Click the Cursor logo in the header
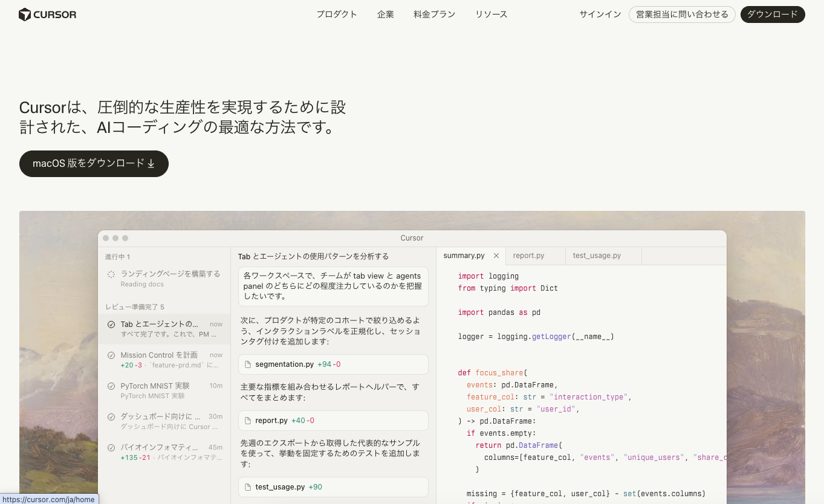Viewport: 824px width, 504px height. pyautogui.click(x=47, y=15)
